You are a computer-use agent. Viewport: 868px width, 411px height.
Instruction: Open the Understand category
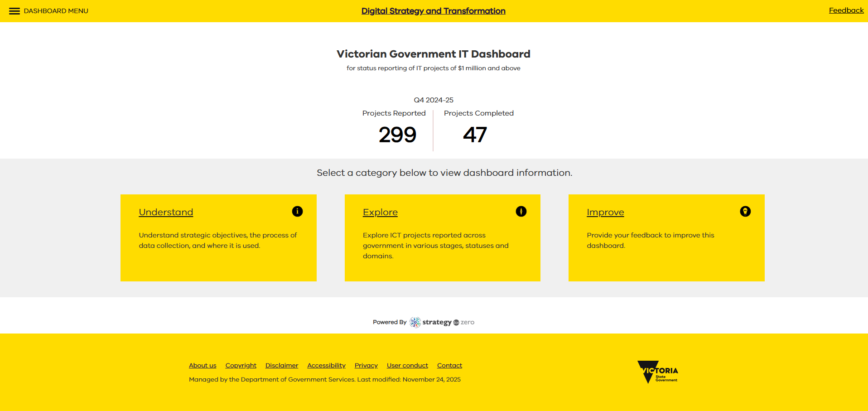tap(165, 212)
